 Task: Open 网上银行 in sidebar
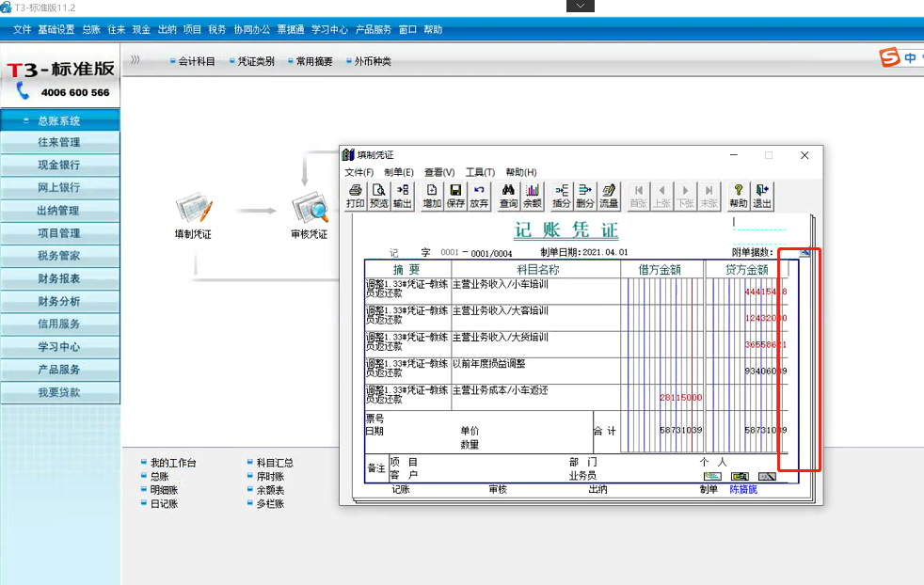60,187
